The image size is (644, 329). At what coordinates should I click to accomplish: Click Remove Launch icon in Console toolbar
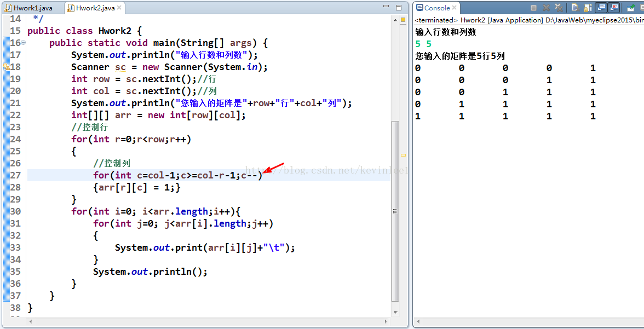[x=546, y=8]
